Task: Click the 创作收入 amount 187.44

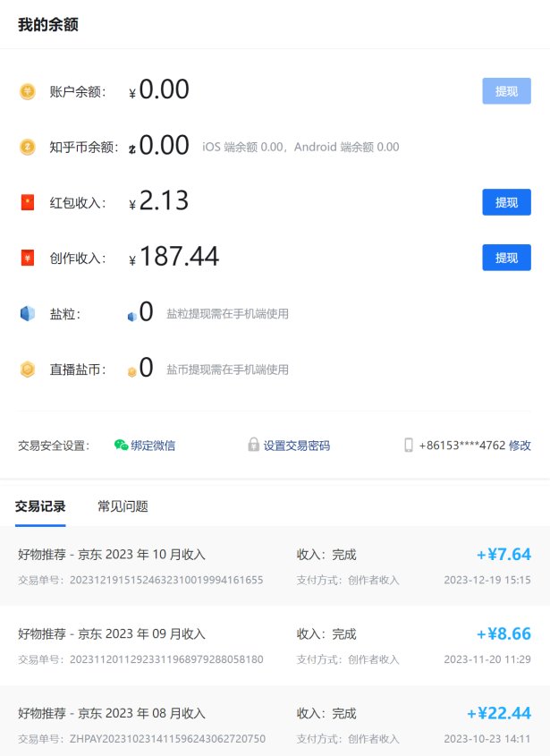Action: (x=180, y=256)
